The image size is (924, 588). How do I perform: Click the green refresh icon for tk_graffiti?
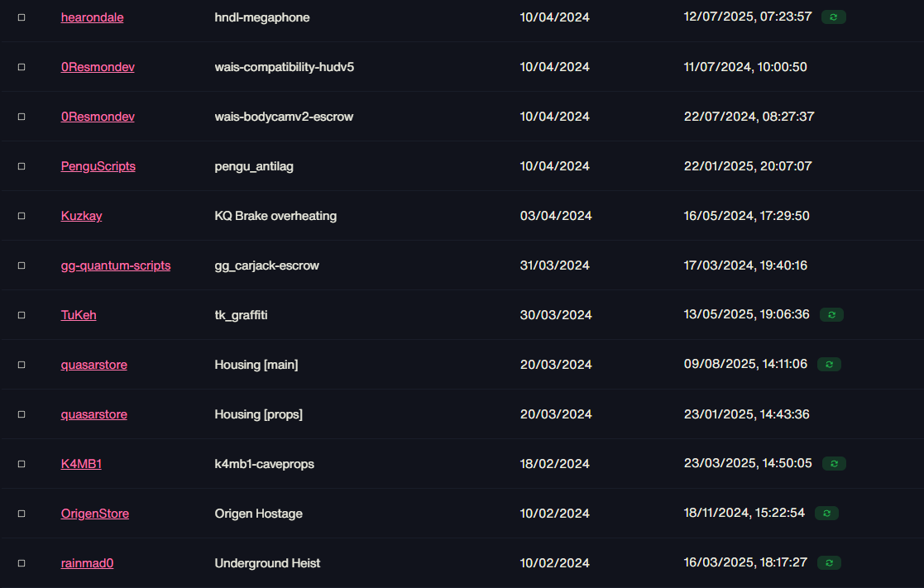[x=831, y=314]
